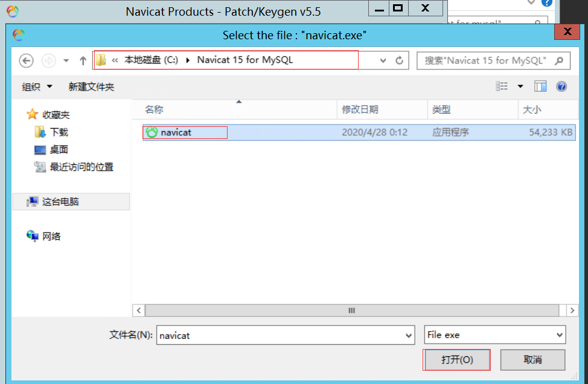Open the 下载 folder
Screen dimensions: 588x384
[x=59, y=132]
